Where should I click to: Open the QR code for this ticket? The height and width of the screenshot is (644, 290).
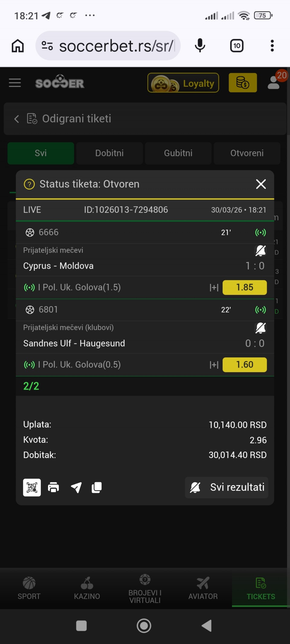pos(32,487)
